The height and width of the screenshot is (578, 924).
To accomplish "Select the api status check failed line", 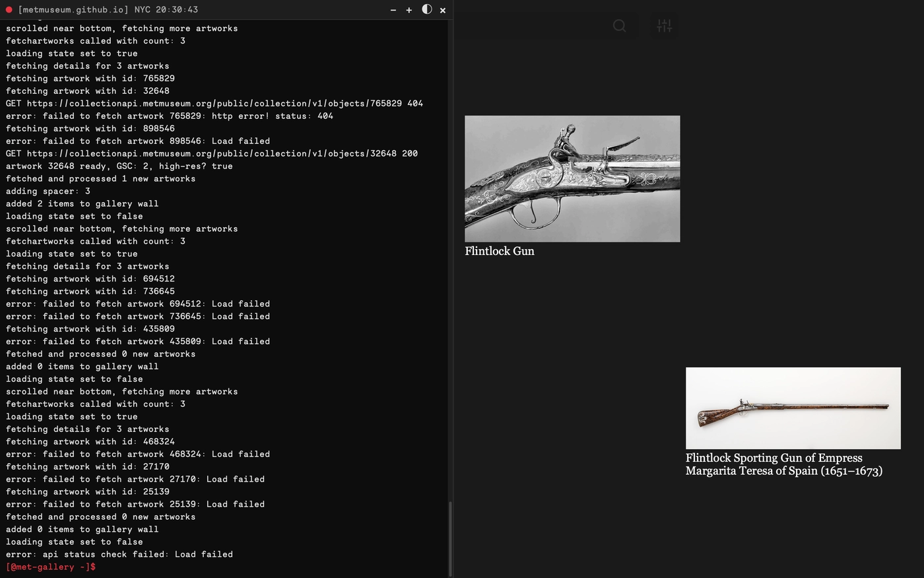I will coord(119,554).
